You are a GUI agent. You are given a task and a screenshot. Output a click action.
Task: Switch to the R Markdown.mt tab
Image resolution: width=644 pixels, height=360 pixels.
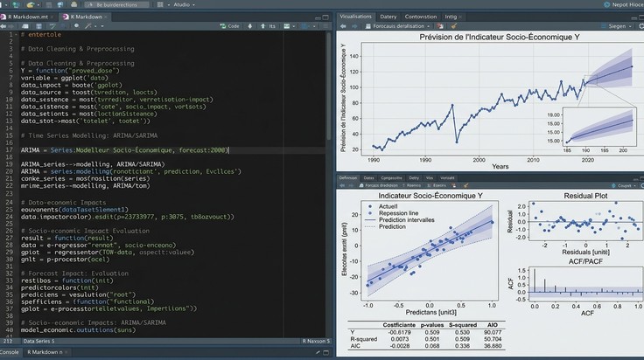[x=27, y=17]
